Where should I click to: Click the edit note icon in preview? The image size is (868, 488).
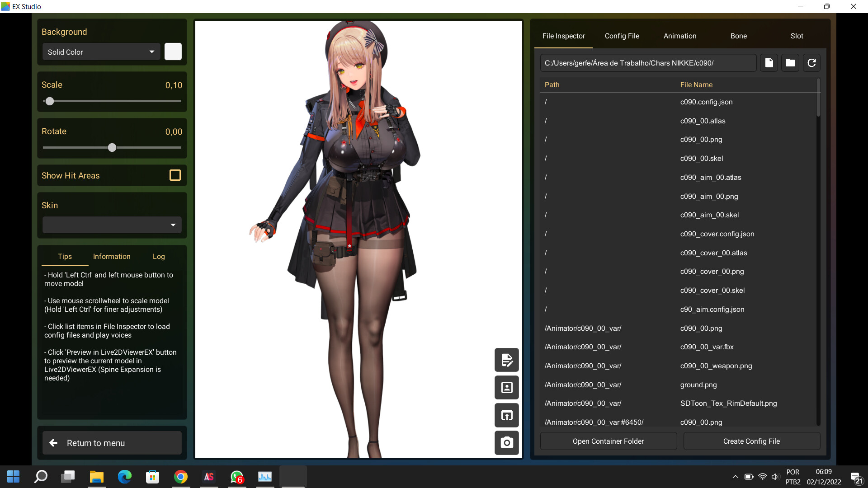click(x=507, y=360)
